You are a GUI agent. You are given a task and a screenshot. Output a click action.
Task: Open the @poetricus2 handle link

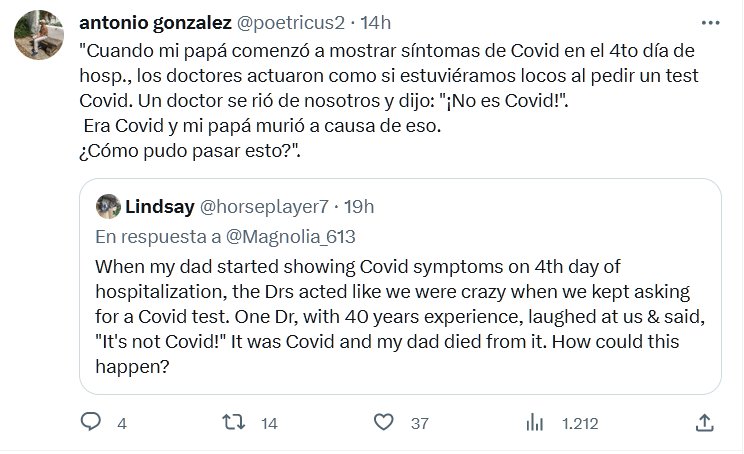[x=296, y=21]
